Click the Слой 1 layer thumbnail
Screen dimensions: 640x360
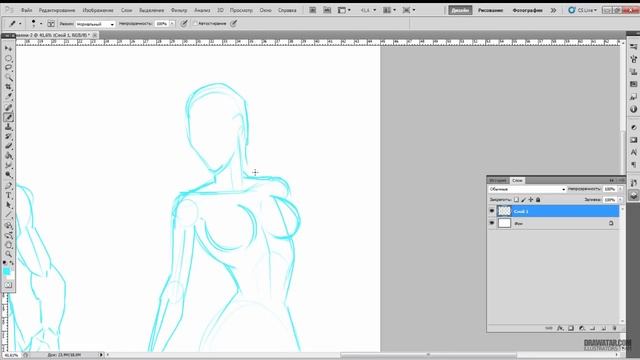coord(504,211)
